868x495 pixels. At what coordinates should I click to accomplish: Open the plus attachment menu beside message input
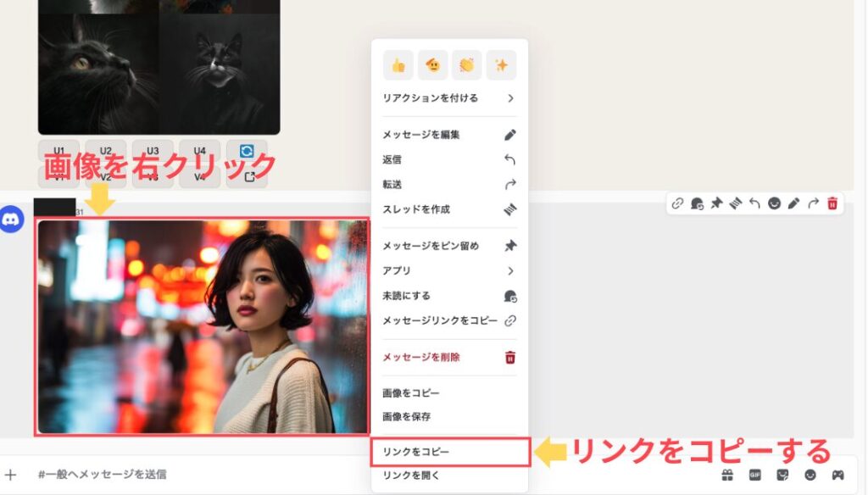10,475
